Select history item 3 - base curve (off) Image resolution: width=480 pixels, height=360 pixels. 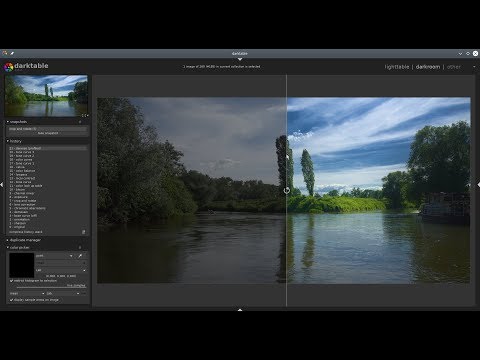pyautogui.click(x=48, y=216)
